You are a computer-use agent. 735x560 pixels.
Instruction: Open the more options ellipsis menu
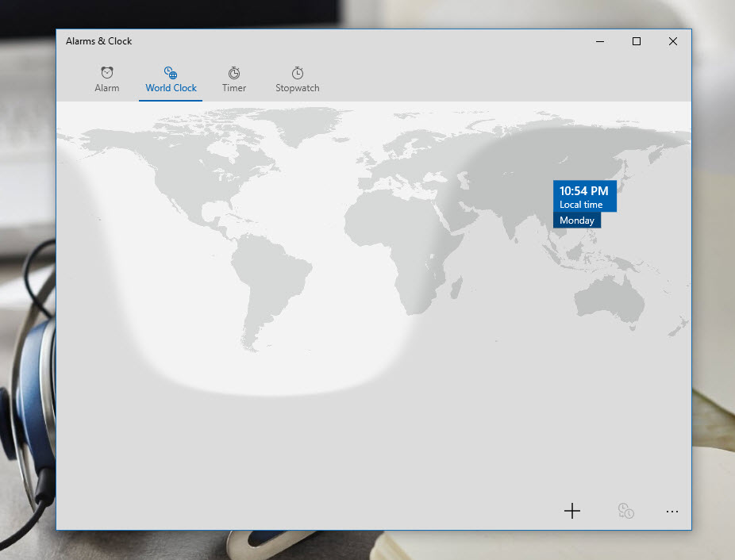coord(672,512)
